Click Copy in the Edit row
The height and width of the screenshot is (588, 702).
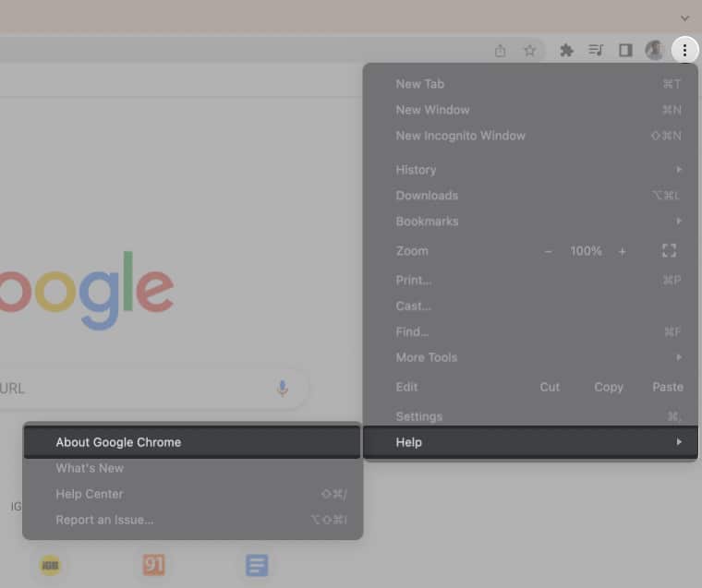click(x=608, y=387)
